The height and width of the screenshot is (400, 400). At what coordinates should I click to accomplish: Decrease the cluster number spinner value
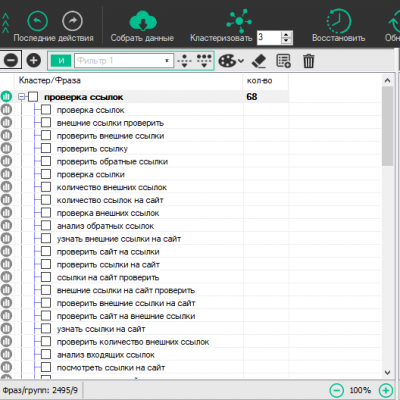pos(286,41)
